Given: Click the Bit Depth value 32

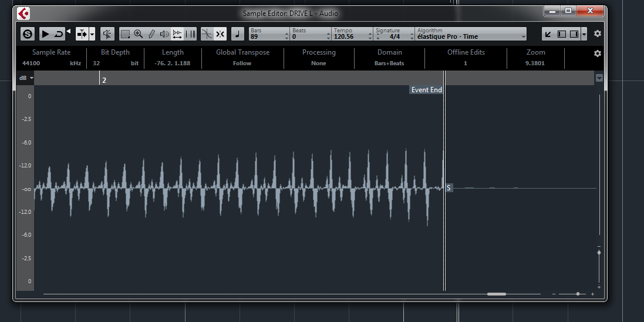Looking at the screenshot, I should (96, 63).
